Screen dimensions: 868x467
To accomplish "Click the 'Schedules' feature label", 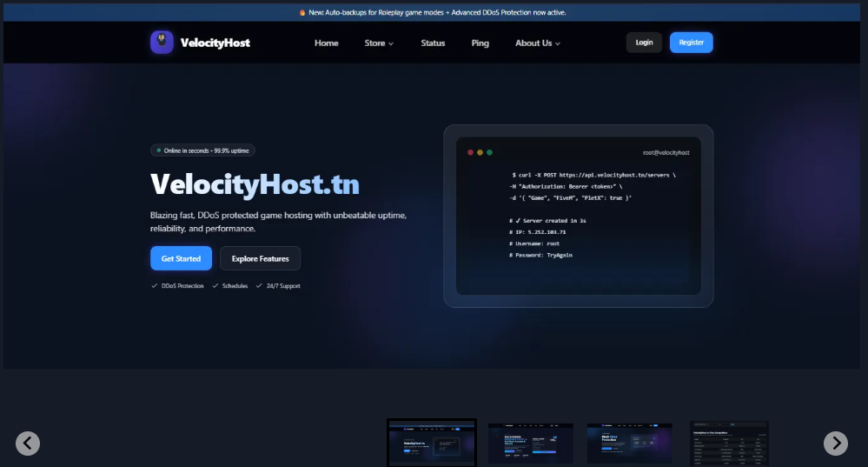I will point(235,286).
